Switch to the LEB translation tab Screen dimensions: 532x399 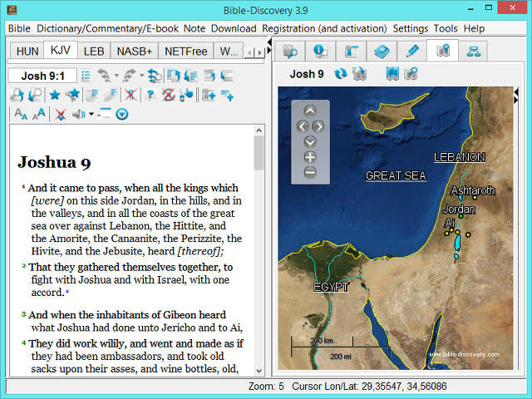click(x=94, y=52)
